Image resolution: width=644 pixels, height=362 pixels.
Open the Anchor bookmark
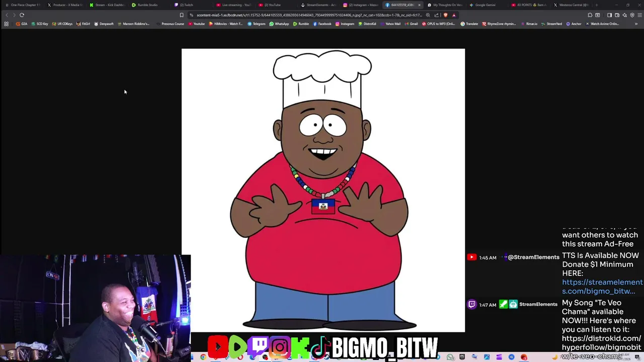coord(574,24)
